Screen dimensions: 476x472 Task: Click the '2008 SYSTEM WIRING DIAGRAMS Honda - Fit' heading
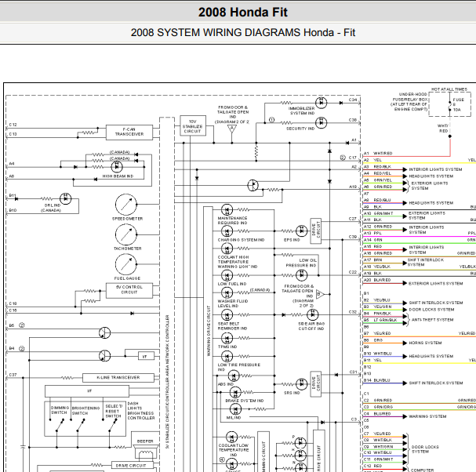tap(243, 32)
